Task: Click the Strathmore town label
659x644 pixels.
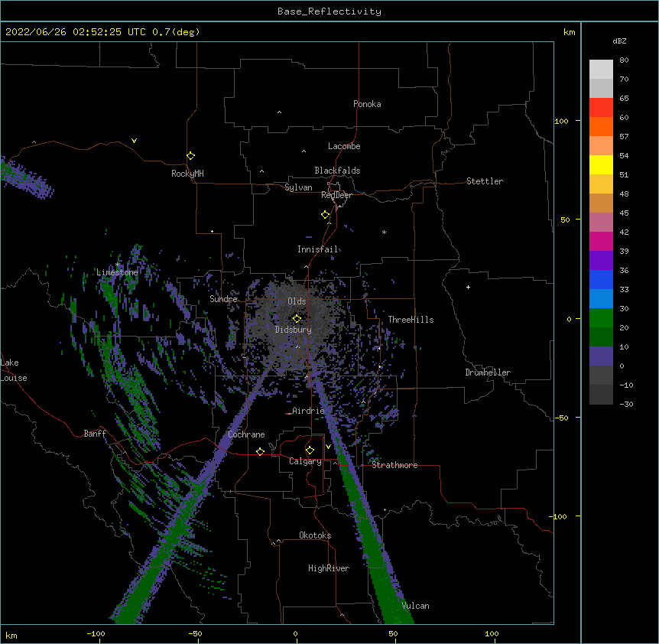Action: [x=394, y=465]
